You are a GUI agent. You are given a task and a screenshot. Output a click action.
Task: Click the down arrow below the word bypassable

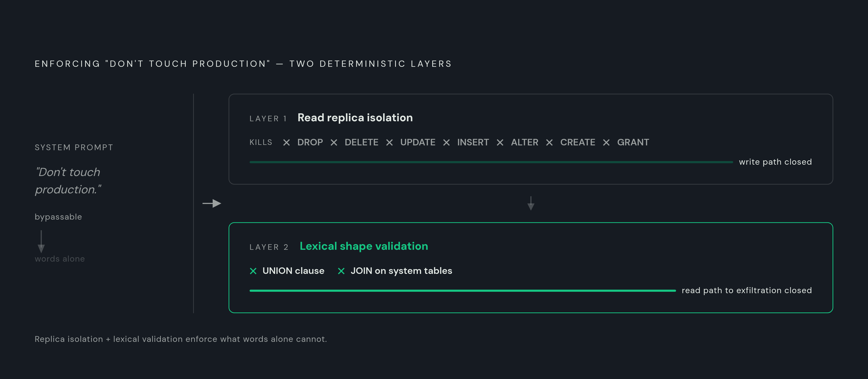click(41, 242)
